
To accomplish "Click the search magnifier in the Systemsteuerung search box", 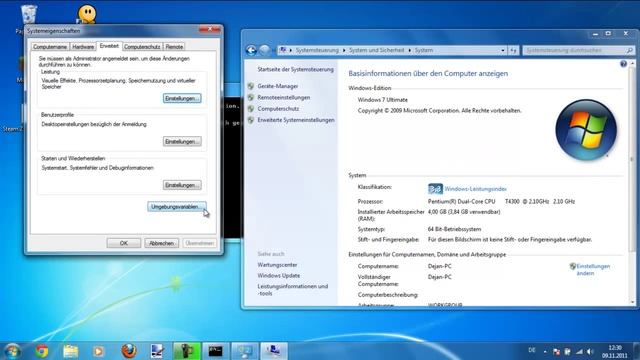I will [629, 50].
